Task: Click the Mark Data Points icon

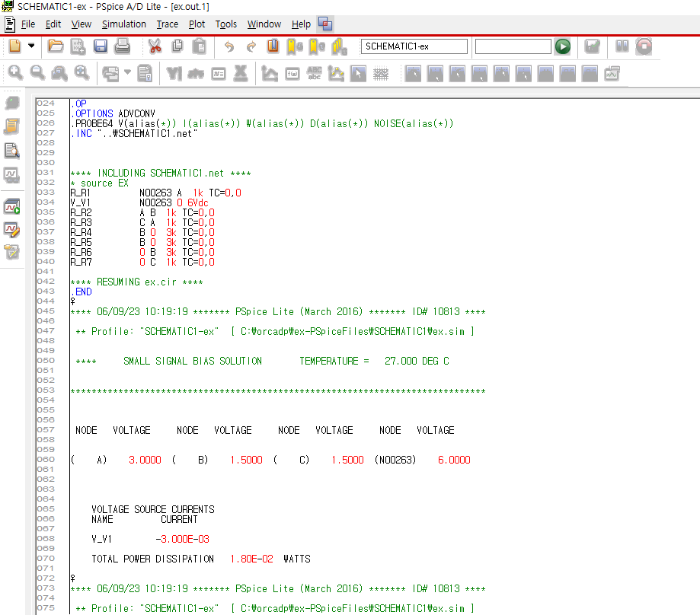Action: [336, 74]
